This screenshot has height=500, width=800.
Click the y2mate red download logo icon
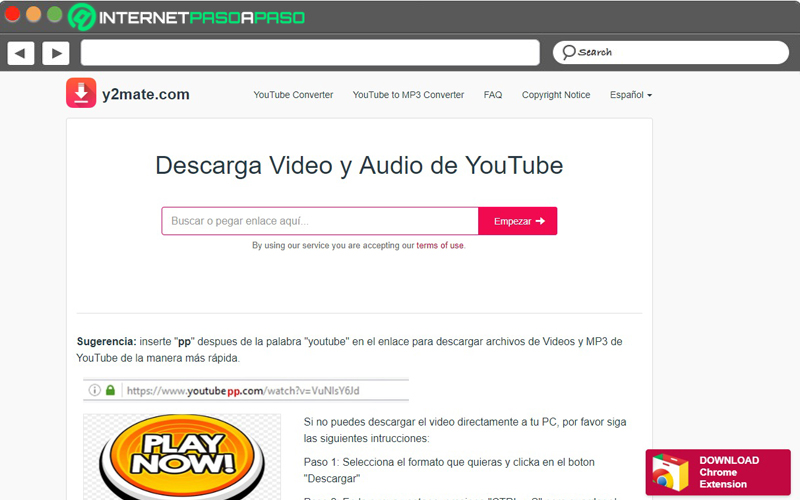point(81,93)
